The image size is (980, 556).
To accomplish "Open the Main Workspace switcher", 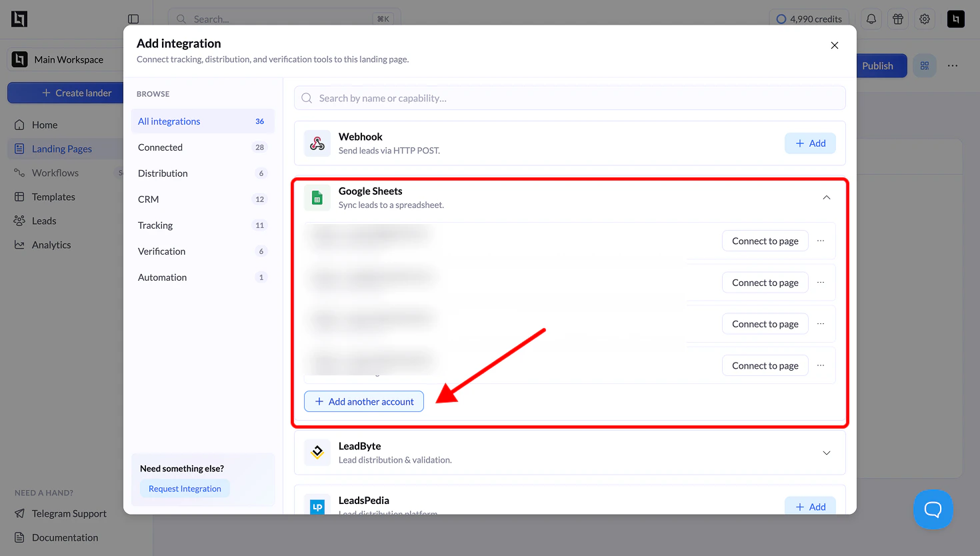I will click(x=65, y=59).
